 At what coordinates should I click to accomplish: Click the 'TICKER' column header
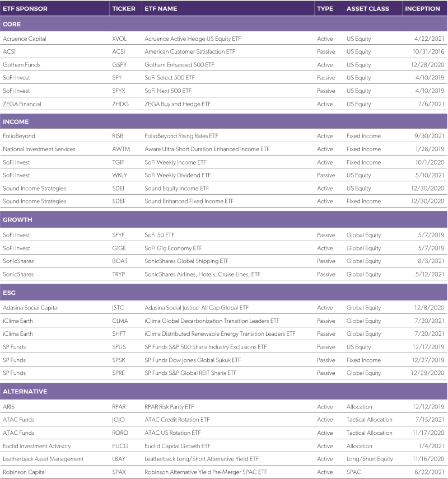point(124,8)
